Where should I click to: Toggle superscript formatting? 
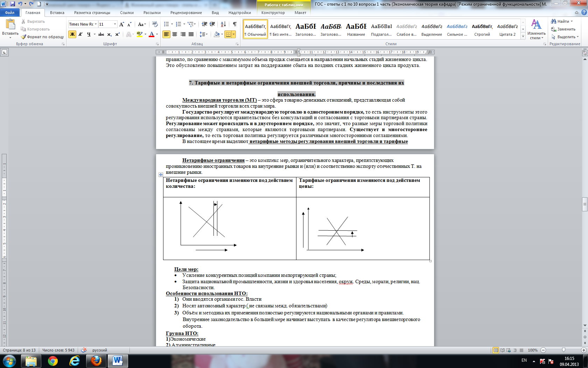(118, 34)
